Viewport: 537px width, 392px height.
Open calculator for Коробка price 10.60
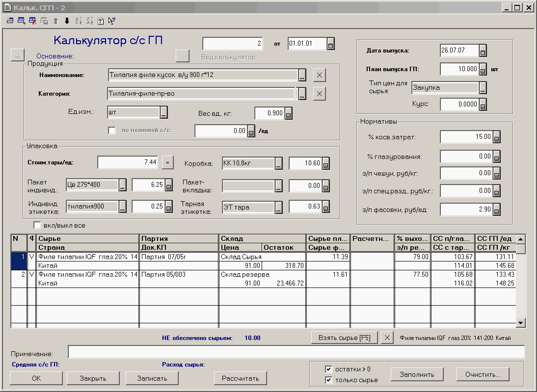[326, 164]
